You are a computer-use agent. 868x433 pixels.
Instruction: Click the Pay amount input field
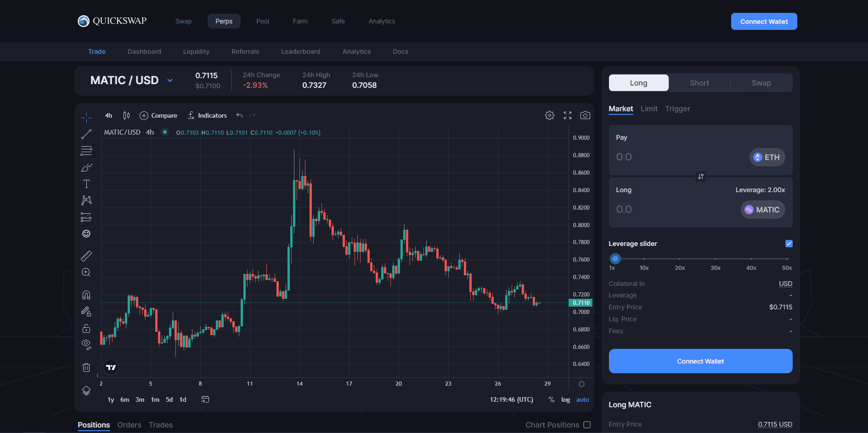coord(675,157)
